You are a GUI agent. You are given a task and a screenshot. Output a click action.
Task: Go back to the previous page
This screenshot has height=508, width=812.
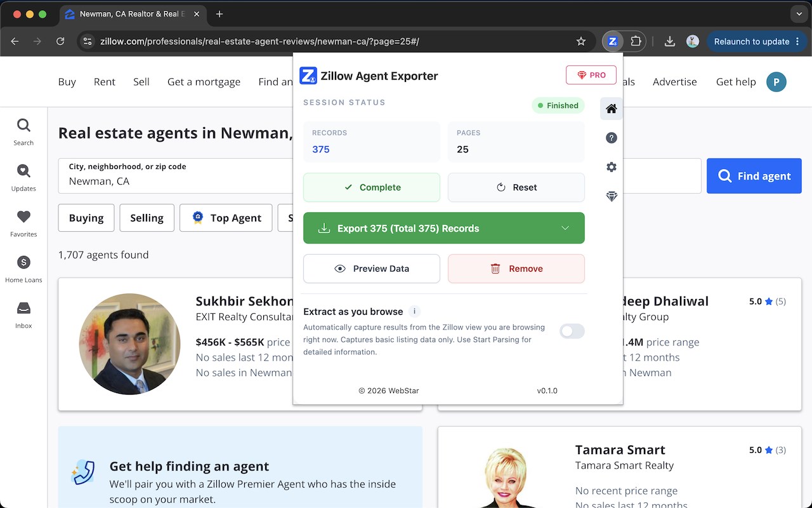[15, 41]
